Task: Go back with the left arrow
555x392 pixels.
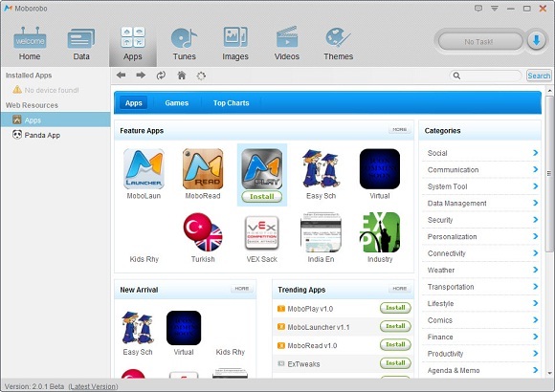Action: click(122, 75)
